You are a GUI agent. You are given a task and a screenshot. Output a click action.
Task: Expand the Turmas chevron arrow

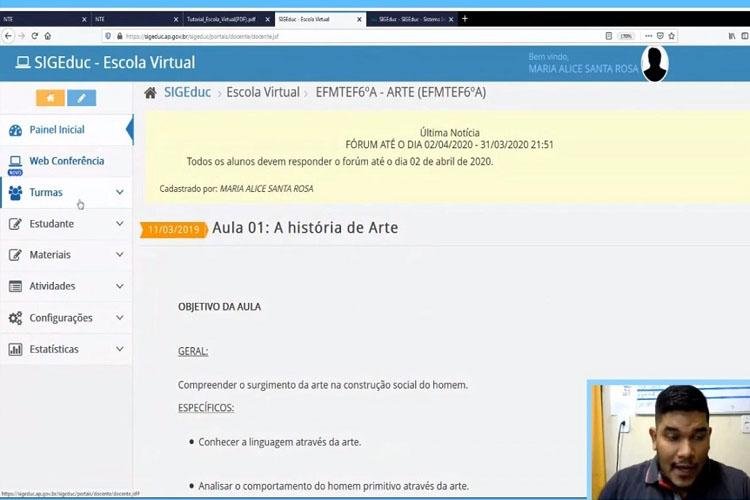(x=120, y=192)
